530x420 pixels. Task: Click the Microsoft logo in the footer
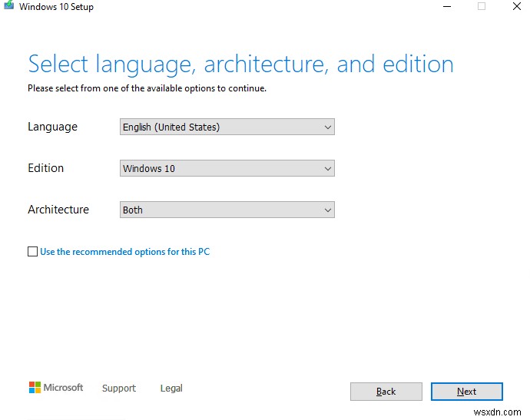pos(56,387)
